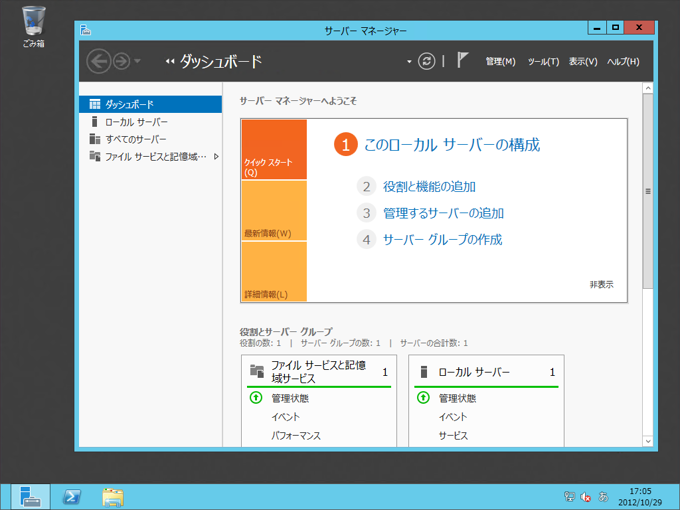This screenshot has width=680, height=510.
Task: Click the network tray icon
Action: click(x=569, y=497)
